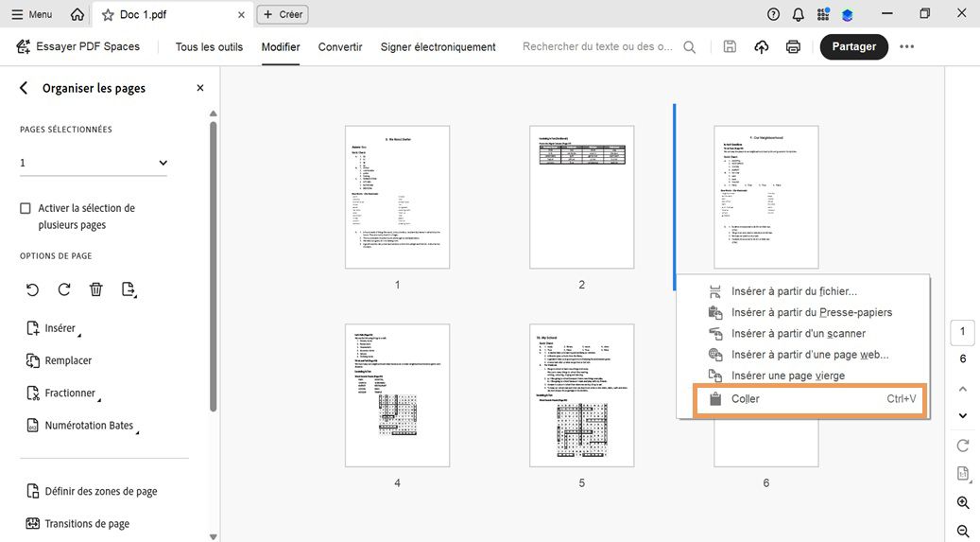The height and width of the screenshot is (542, 980).
Task: Click the right rail page display icon
Action: pyautogui.click(x=963, y=474)
